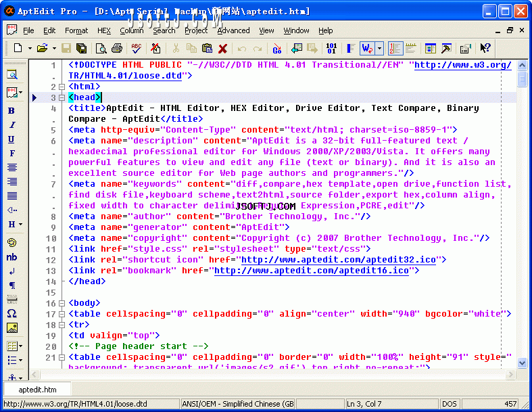Screen dimensions: 532x412
Task: Apply Bold tag from sidebar
Action: (x=11, y=111)
